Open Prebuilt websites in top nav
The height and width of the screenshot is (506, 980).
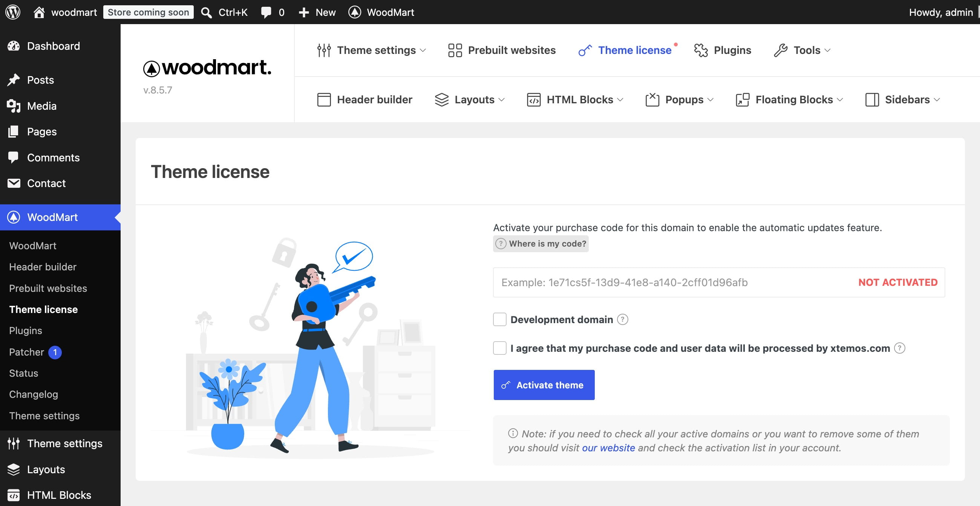(x=502, y=50)
